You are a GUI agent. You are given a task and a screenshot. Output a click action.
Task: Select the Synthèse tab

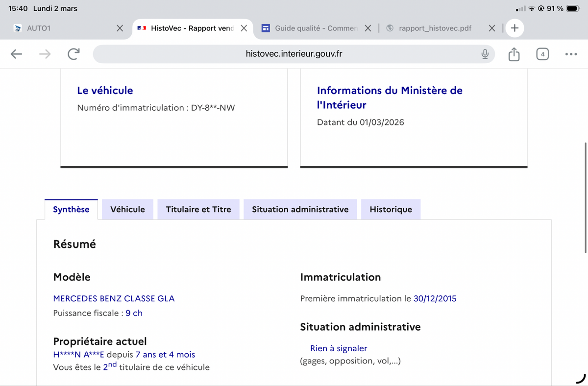tap(71, 209)
